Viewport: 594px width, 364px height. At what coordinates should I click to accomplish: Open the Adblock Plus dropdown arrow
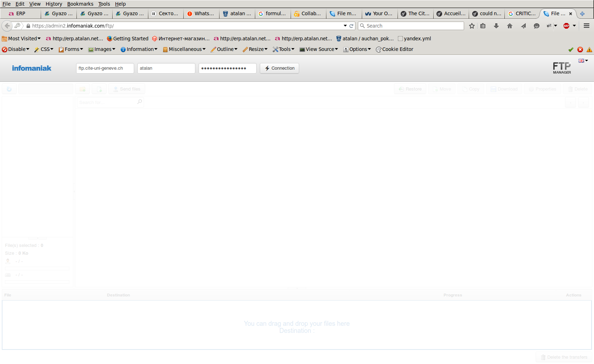coord(574,26)
